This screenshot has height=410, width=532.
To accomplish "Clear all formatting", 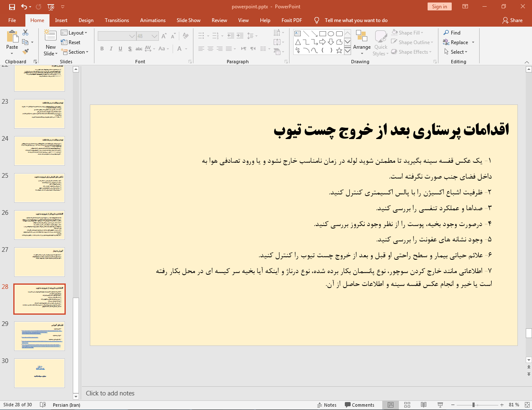I will tap(186, 36).
